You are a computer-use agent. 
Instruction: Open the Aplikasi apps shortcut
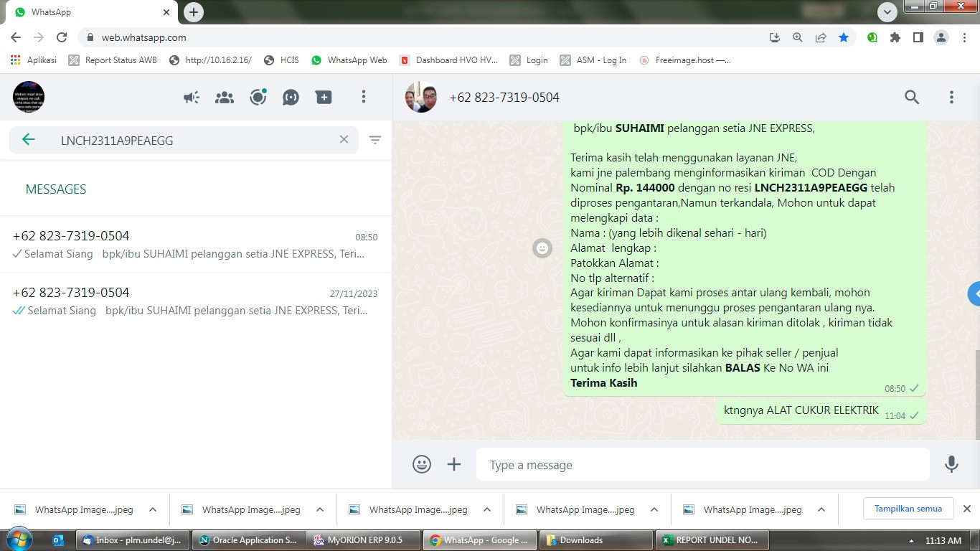(33, 60)
